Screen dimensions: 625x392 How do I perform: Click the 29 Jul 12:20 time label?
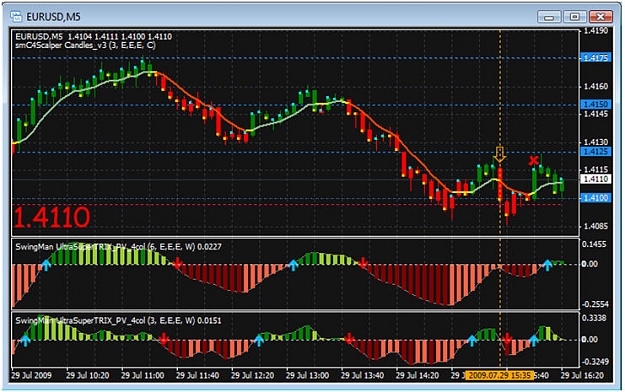pyautogui.click(x=253, y=376)
